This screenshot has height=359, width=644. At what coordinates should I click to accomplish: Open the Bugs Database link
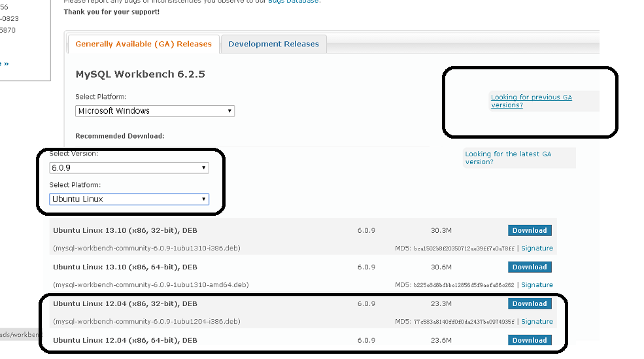tap(294, 2)
